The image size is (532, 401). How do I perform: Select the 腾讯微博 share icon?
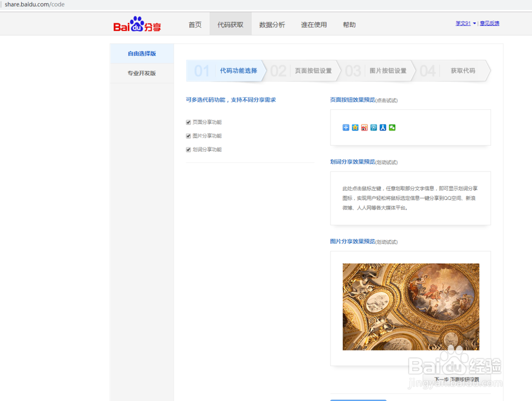pos(373,127)
